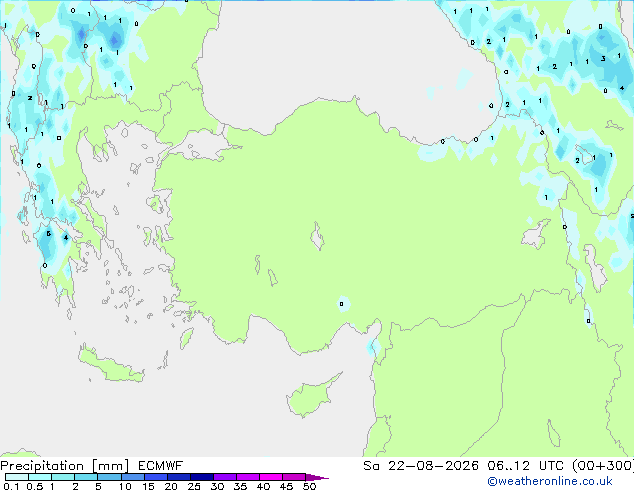Click the 45–50 mm legend swatch

(294, 477)
